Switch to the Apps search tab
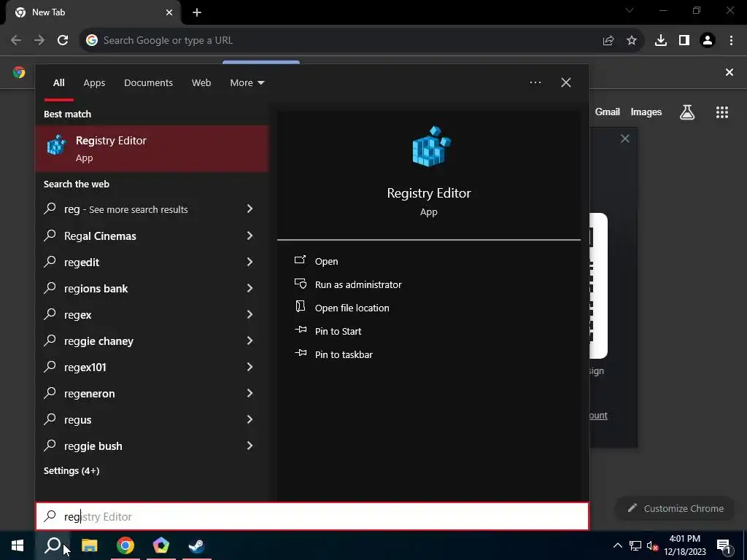The width and height of the screenshot is (747, 560). [x=94, y=83]
